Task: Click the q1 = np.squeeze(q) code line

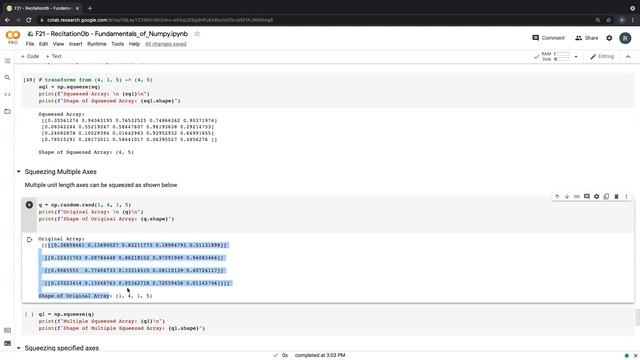Action: pos(67,314)
